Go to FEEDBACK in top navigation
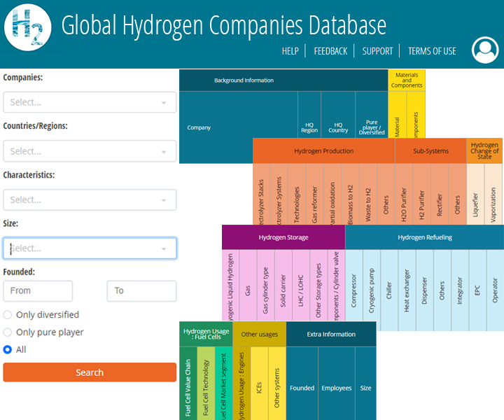 coord(330,51)
